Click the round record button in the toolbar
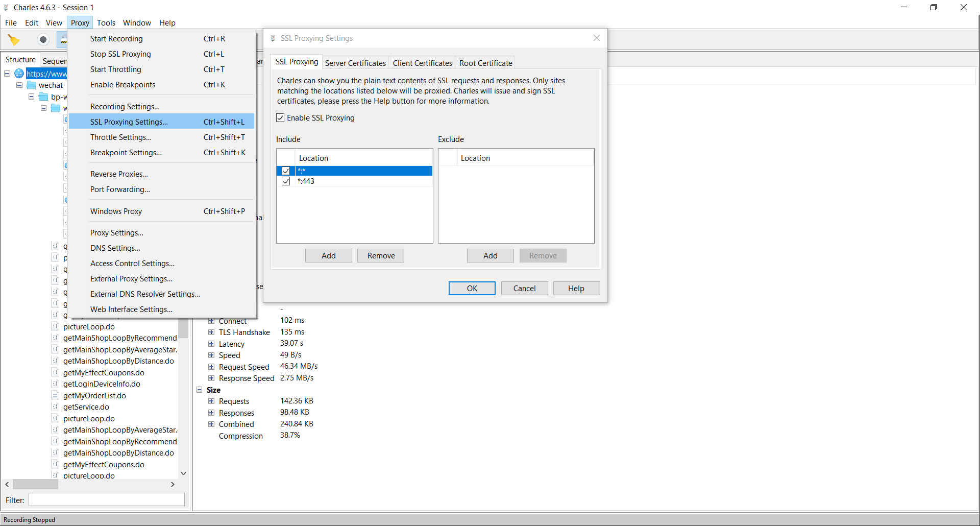 tap(43, 39)
